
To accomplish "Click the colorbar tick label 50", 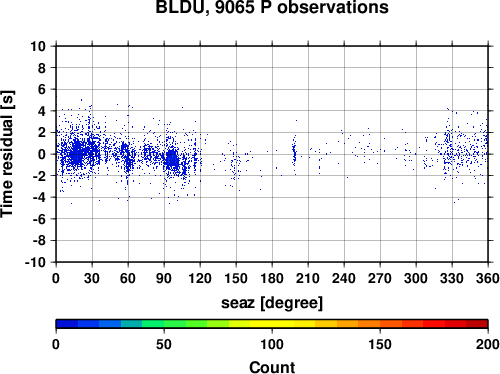I will (x=164, y=344).
